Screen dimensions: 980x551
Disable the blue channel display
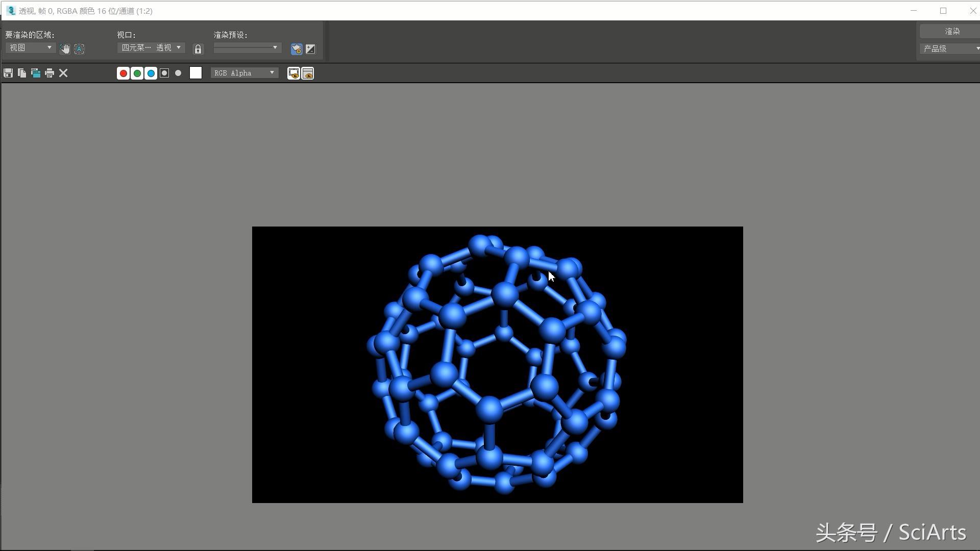coord(150,73)
